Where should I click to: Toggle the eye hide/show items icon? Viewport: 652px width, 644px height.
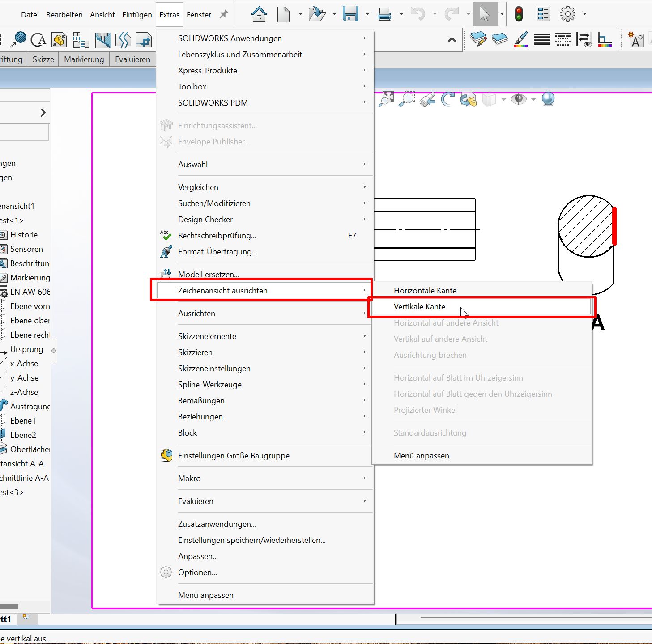coord(518,99)
